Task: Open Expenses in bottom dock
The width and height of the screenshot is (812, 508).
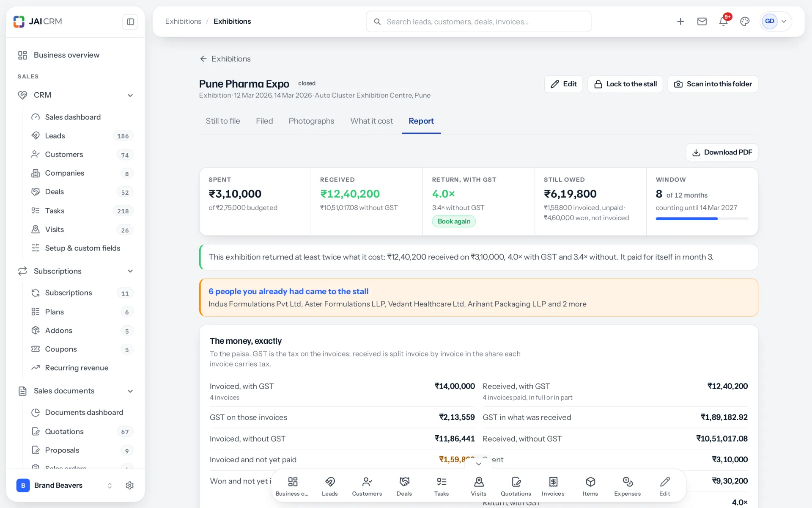Action: coord(628,486)
